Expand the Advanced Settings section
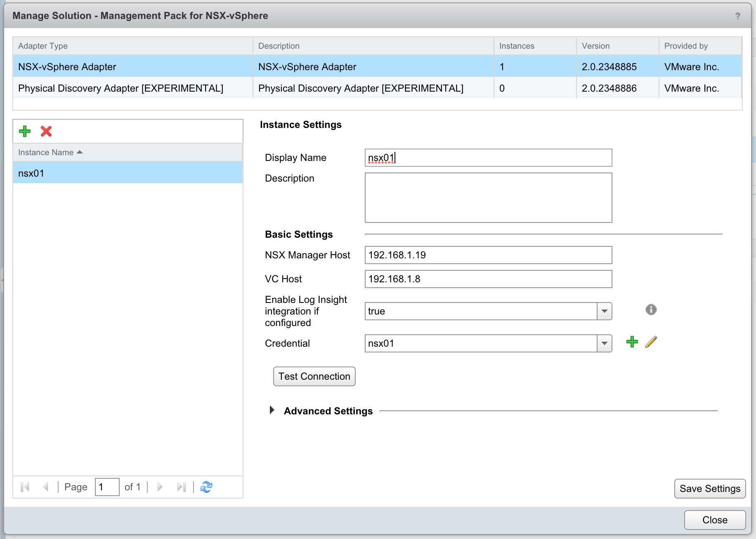The image size is (756, 539). click(x=272, y=410)
